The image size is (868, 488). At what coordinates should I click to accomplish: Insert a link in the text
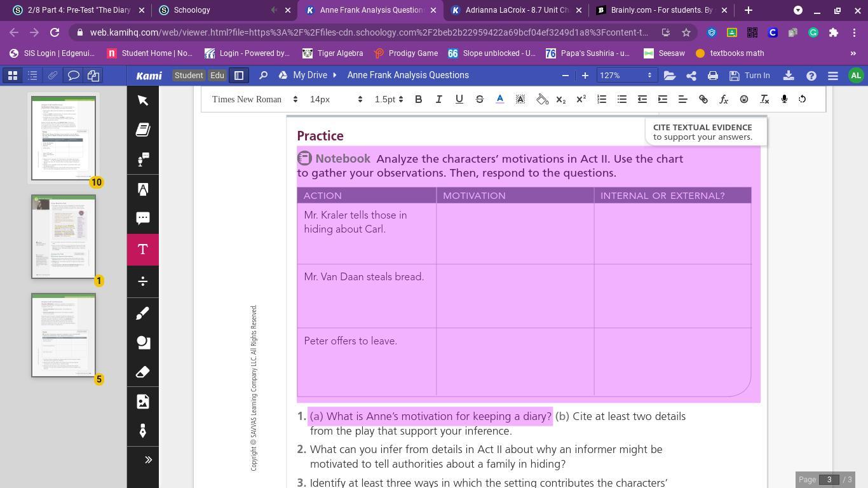[703, 99]
